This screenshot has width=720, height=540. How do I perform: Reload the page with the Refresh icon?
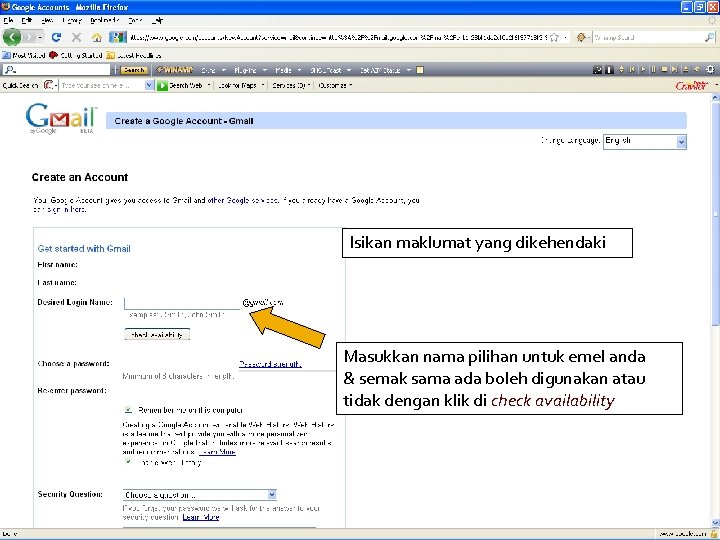coord(56,37)
